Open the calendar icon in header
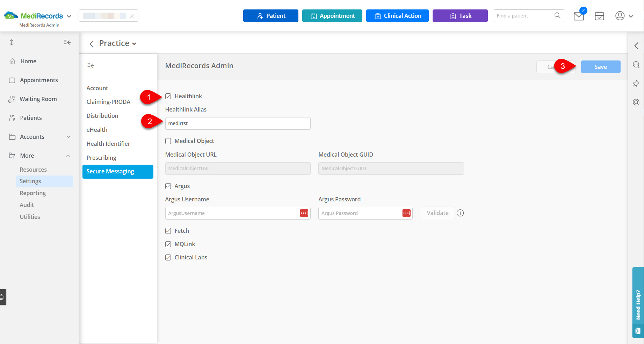 [599, 16]
